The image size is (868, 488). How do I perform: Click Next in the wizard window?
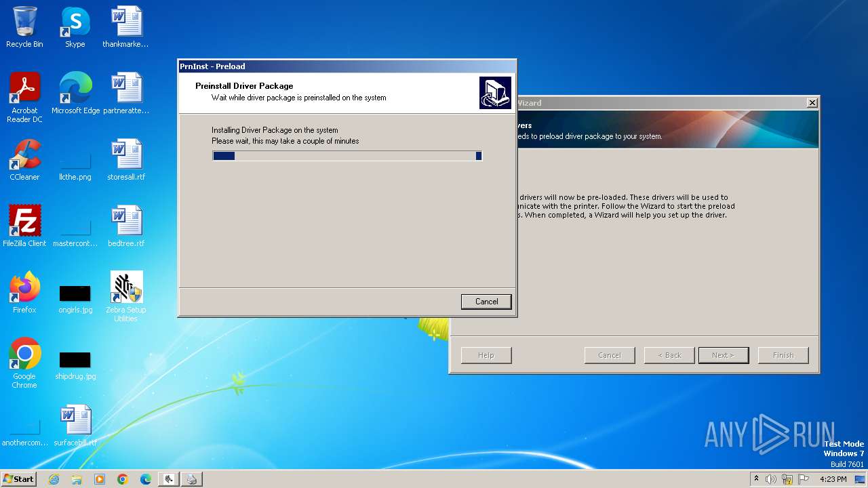pyautogui.click(x=724, y=355)
